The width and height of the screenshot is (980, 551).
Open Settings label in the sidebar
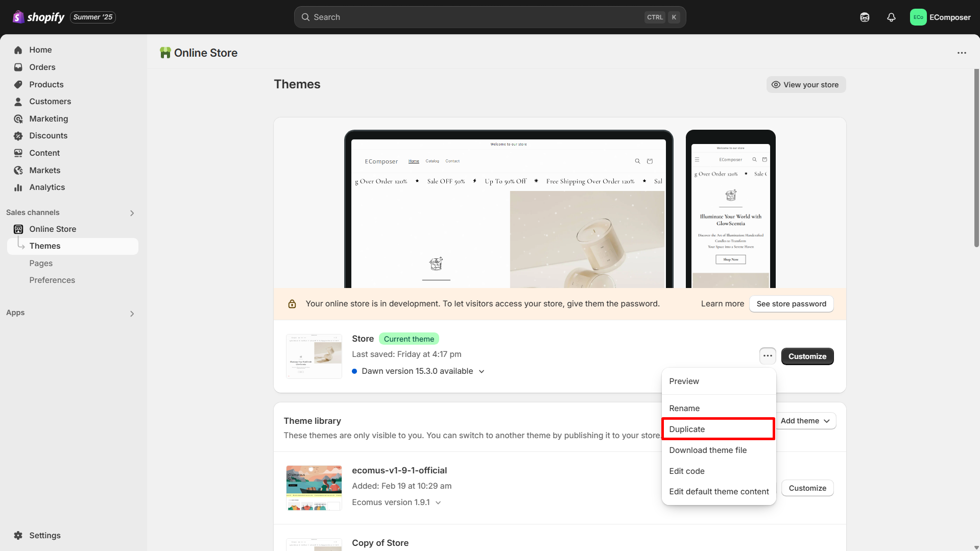(x=45, y=536)
